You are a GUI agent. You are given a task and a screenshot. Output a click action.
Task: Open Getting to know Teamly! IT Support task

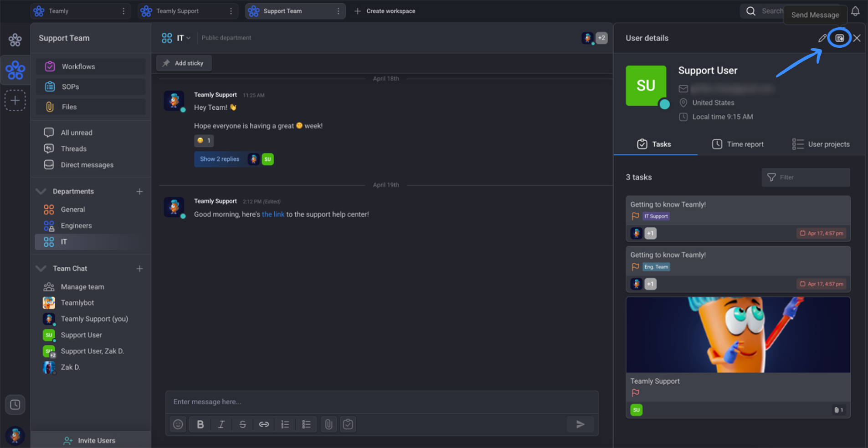(x=738, y=219)
